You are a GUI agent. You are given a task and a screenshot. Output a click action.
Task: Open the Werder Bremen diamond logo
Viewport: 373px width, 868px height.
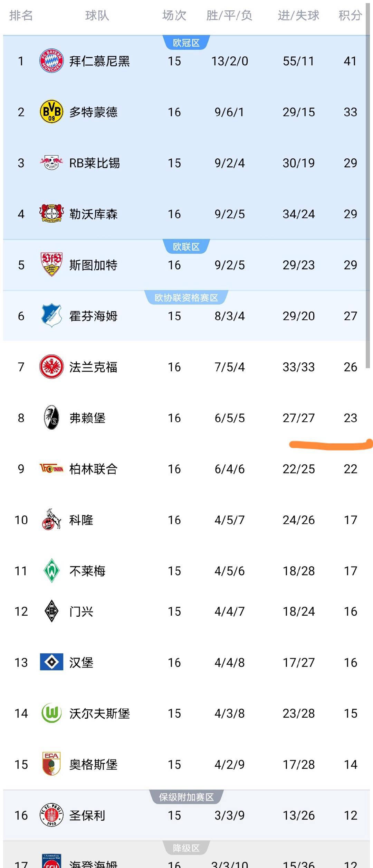tap(51, 571)
